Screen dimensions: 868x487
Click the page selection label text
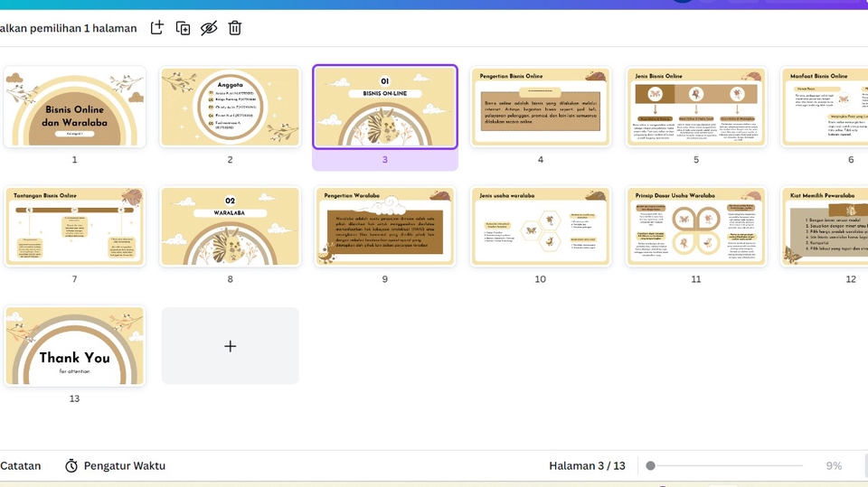(68, 28)
